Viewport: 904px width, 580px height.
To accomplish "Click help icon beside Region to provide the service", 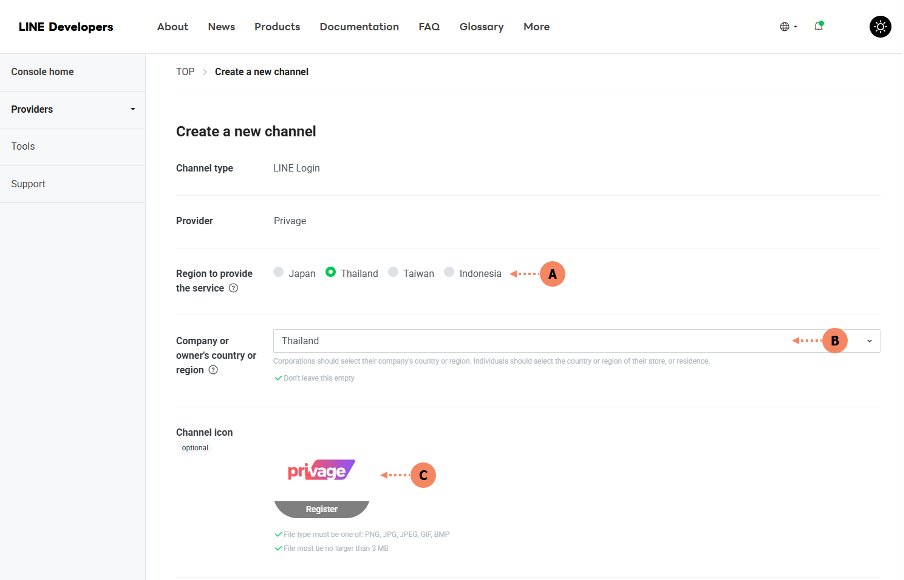I will (233, 288).
